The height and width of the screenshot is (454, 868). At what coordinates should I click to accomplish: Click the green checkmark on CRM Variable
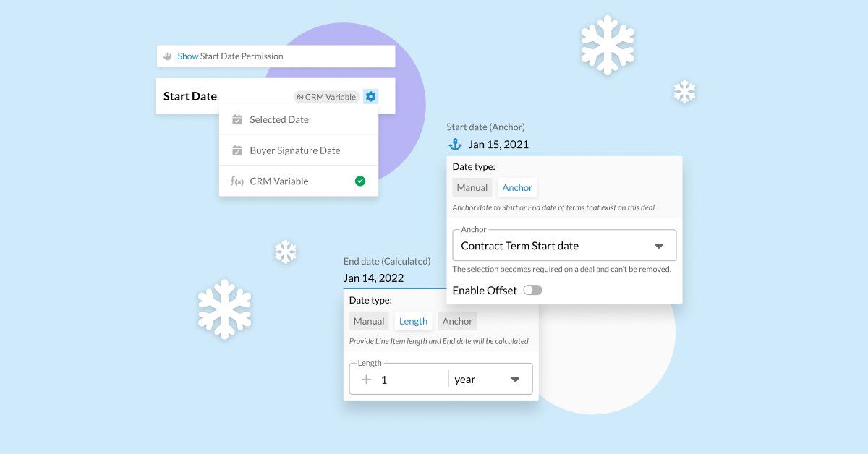tap(360, 181)
